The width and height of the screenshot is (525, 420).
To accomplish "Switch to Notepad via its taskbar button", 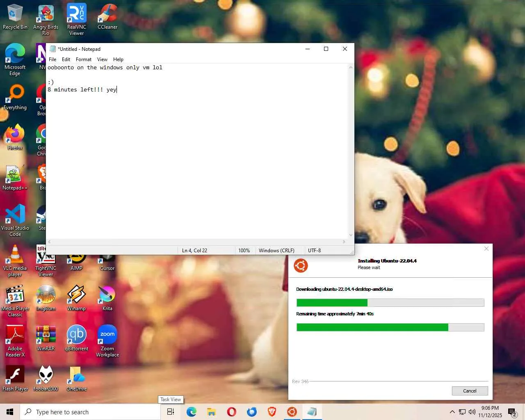I will pos(312,412).
